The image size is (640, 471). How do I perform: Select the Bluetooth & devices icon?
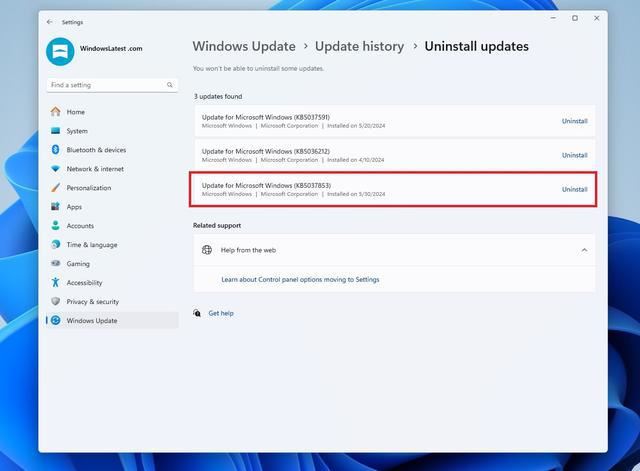[56, 150]
